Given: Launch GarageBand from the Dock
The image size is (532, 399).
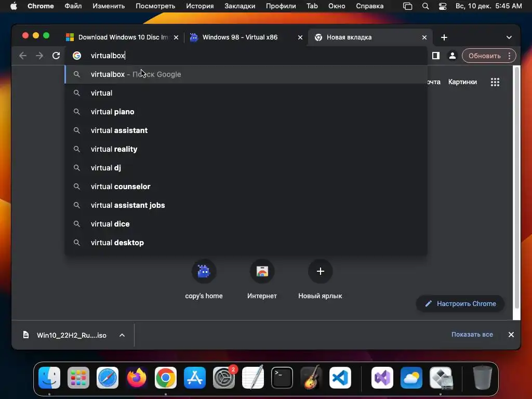Looking at the screenshot, I should 311,378.
